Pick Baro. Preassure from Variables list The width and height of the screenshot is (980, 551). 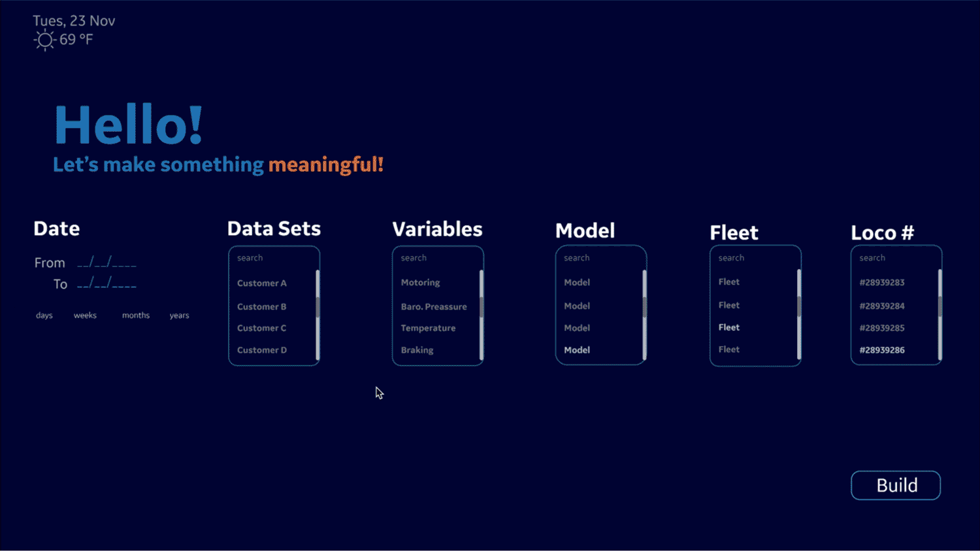pyautogui.click(x=434, y=306)
